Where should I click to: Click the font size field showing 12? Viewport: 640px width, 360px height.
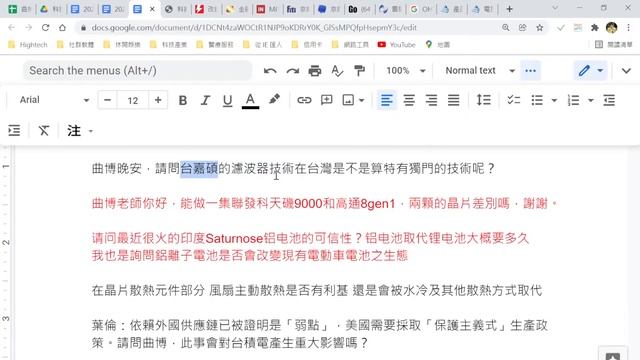133,100
